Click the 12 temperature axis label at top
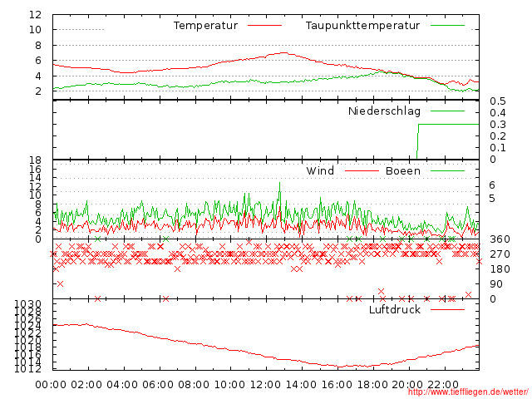The height and width of the screenshot is (399, 532). [x=35, y=15]
